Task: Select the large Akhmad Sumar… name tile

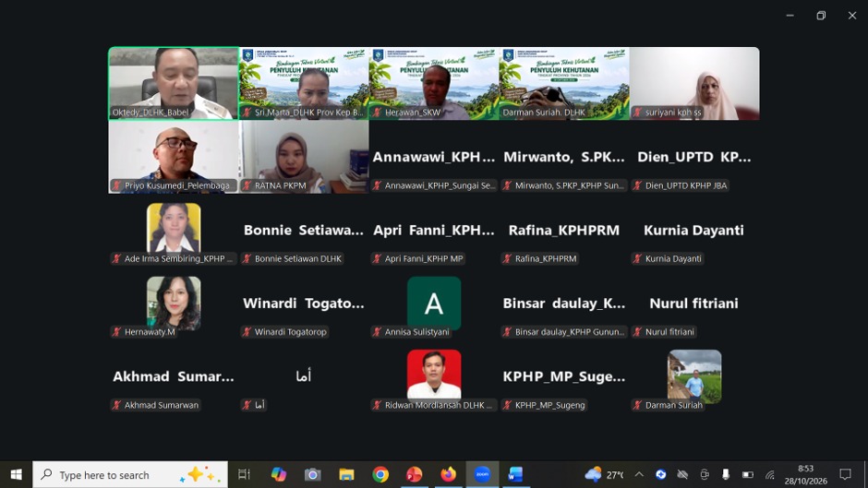Action: (x=174, y=376)
